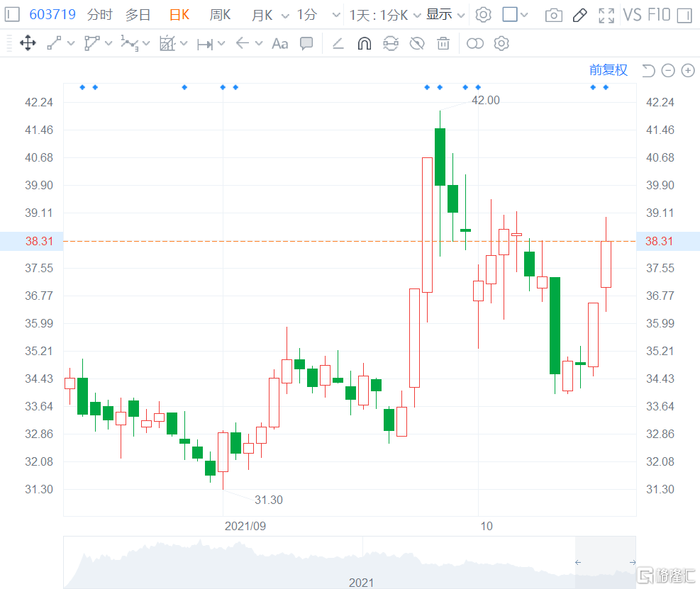Zoom in chart with plus icon
The image size is (700, 589).
[x=688, y=70]
